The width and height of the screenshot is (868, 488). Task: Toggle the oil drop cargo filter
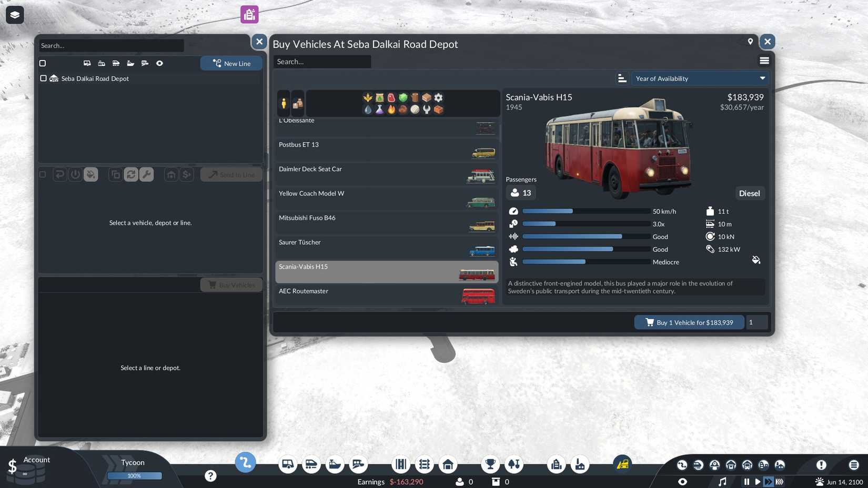pyautogui.click(x=368, y=109)
